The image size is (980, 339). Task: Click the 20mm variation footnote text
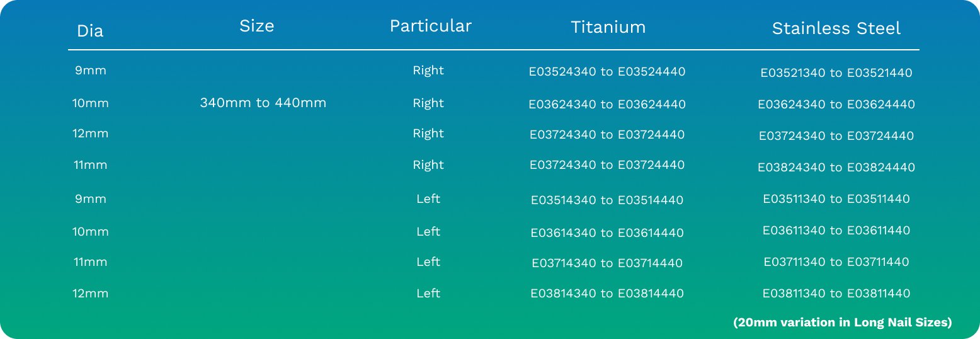[842, 323]
